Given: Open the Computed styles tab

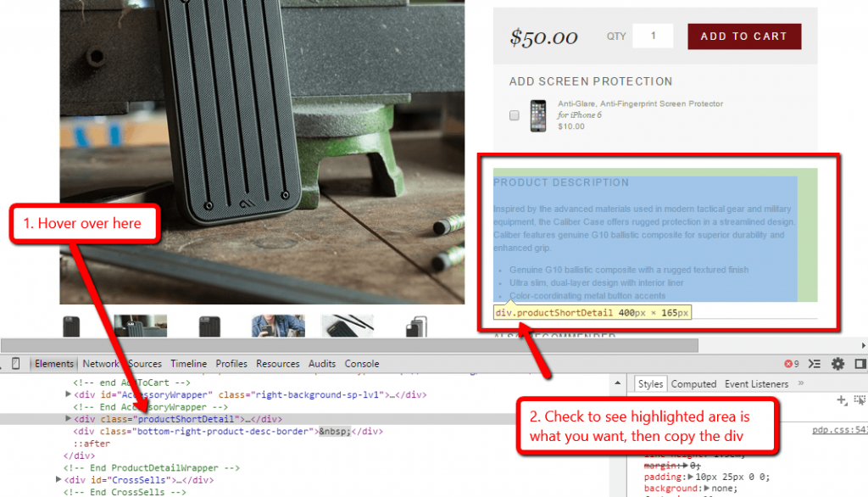Looking at the screenshot, I should point(693,383).
